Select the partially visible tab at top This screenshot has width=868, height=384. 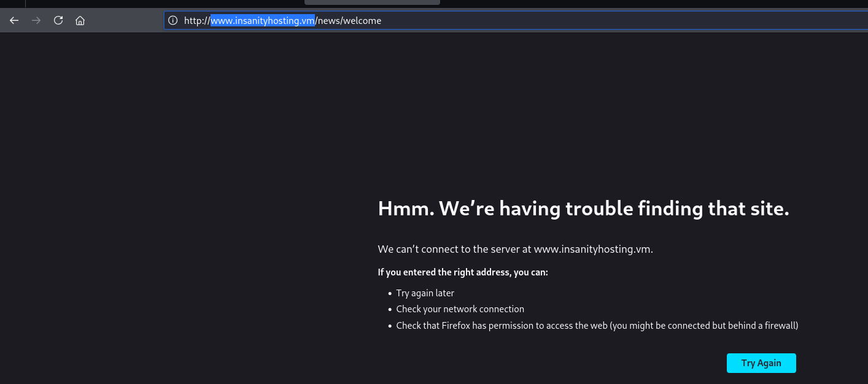pos(372,2)
